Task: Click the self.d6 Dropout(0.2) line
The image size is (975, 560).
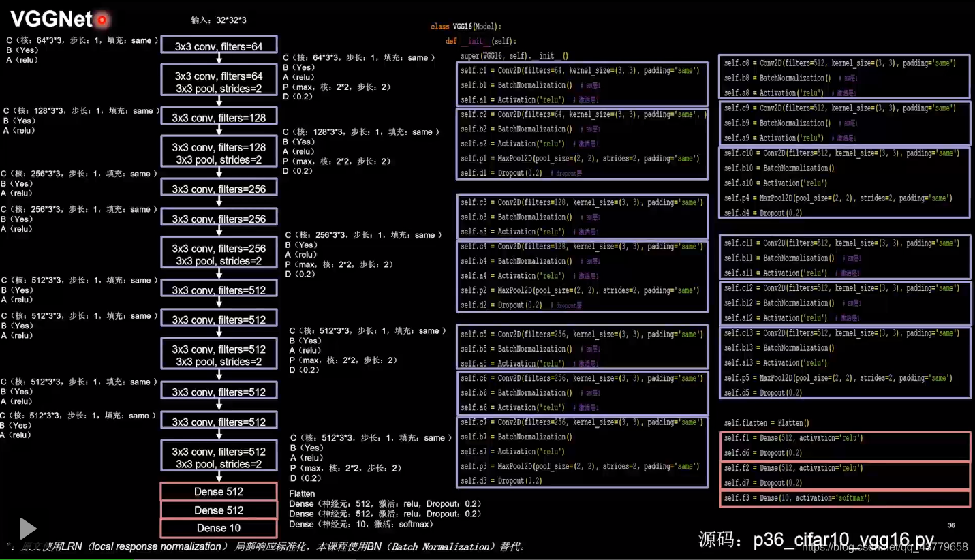Action: point(763,453)
